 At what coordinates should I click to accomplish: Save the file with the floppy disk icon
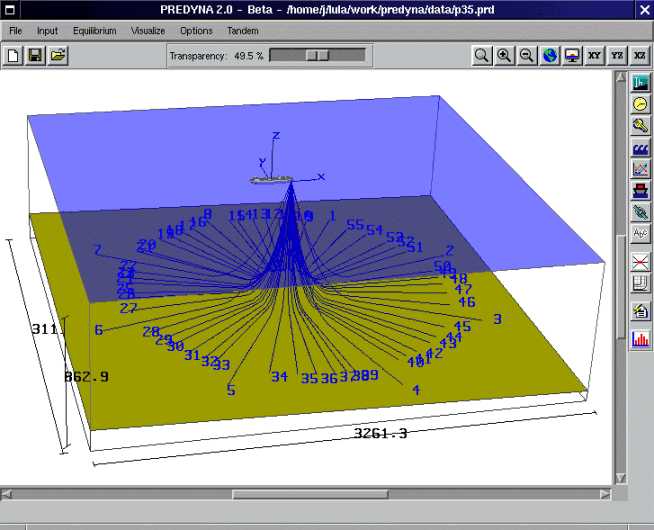pos(35,55)
